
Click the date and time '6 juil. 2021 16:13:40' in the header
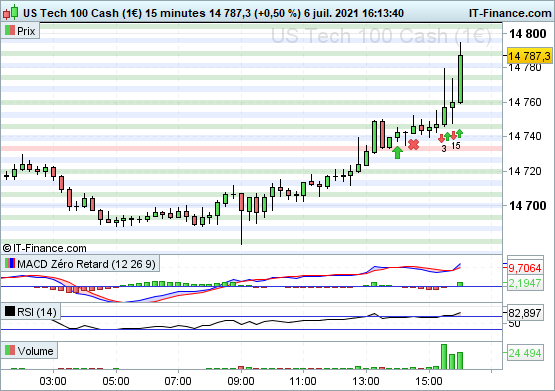[354, 13]
